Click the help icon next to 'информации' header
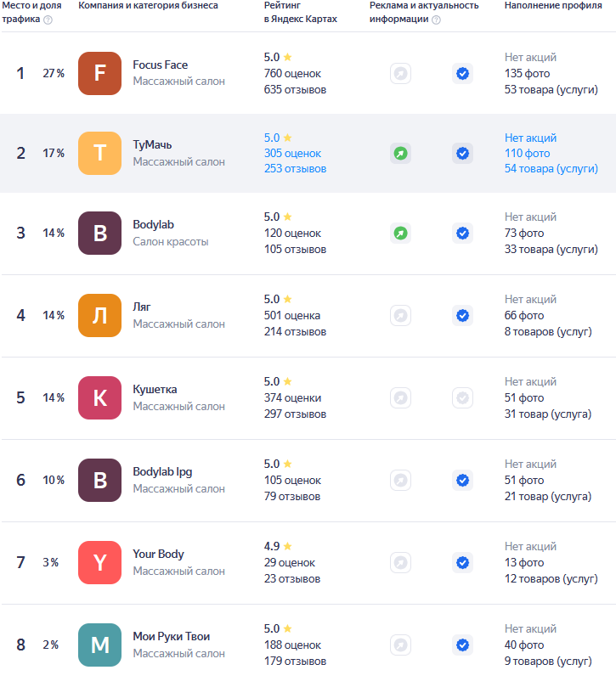 point(436,20)
